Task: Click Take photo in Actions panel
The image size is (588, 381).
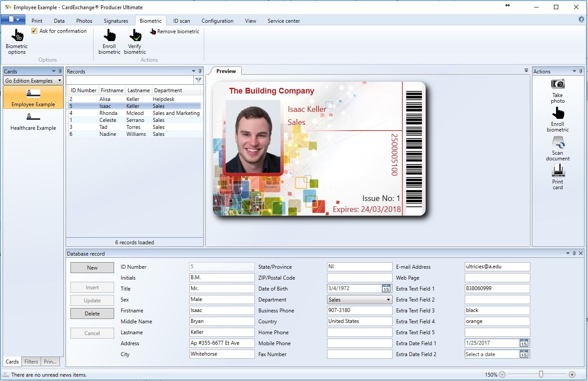Action: [558, 91]
